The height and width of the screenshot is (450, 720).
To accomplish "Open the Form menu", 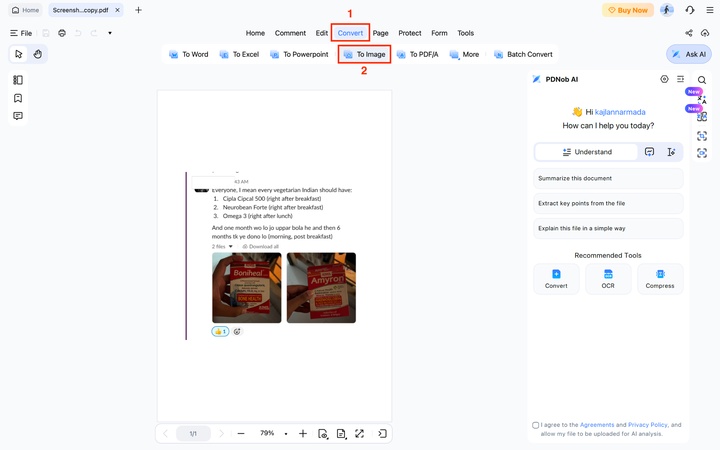I will 439,33.
